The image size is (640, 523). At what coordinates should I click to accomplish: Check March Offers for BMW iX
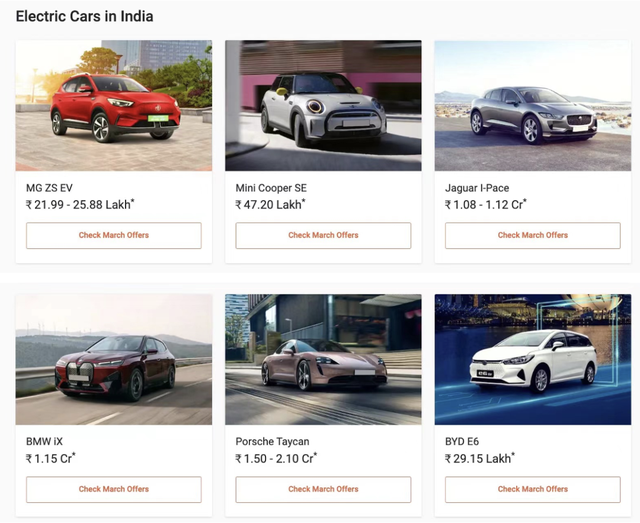(114, 490)
